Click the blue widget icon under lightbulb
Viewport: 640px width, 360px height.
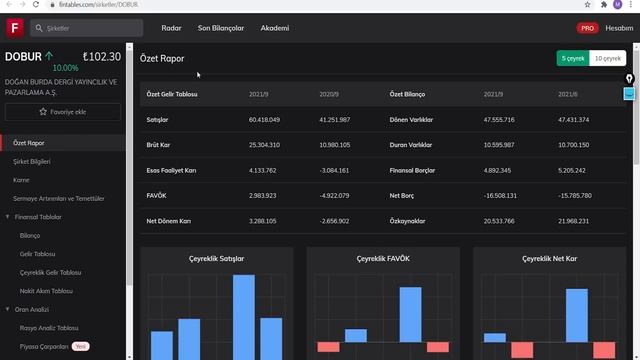coord(629,93)
